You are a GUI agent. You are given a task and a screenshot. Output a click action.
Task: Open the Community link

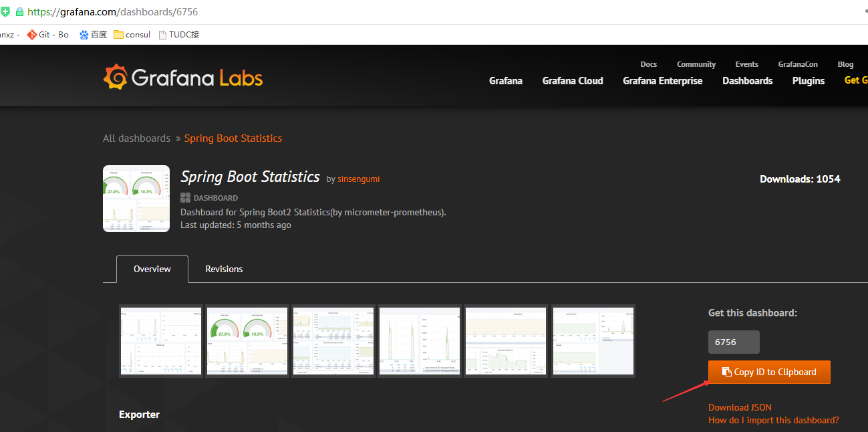(696, 64)
